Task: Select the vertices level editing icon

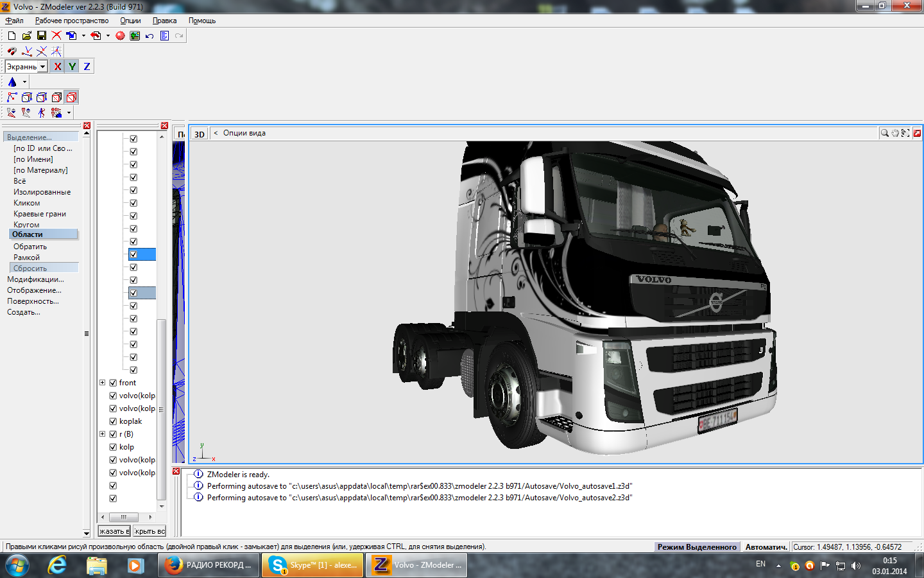Action: click(12, 98)
